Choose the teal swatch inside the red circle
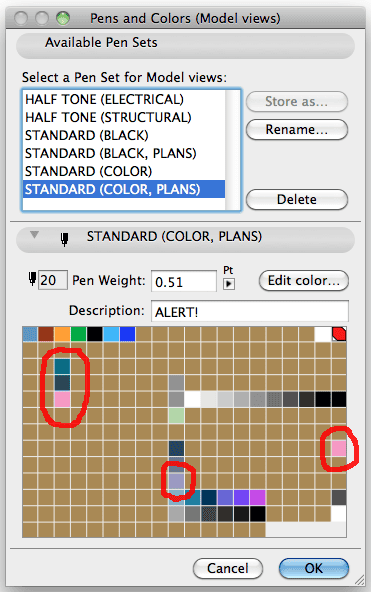Screen dimensions: 371x592 pos(62,367)
